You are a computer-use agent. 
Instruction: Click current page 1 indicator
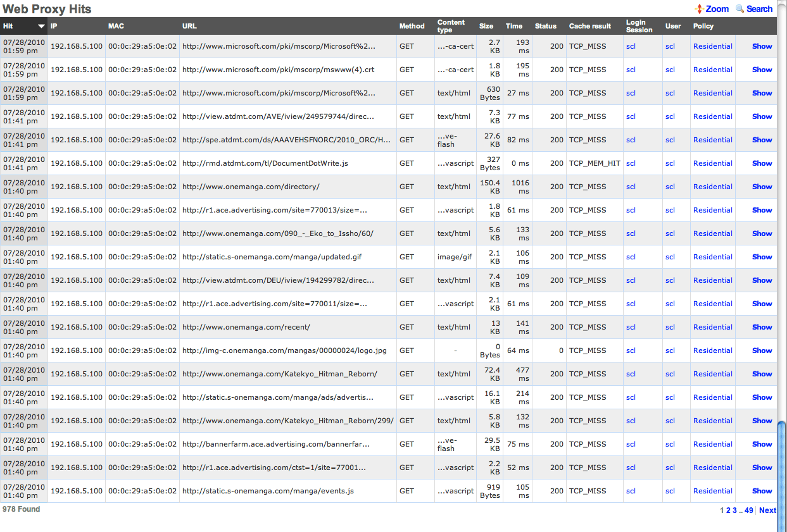pyautogui.click(x=722, y=510)
